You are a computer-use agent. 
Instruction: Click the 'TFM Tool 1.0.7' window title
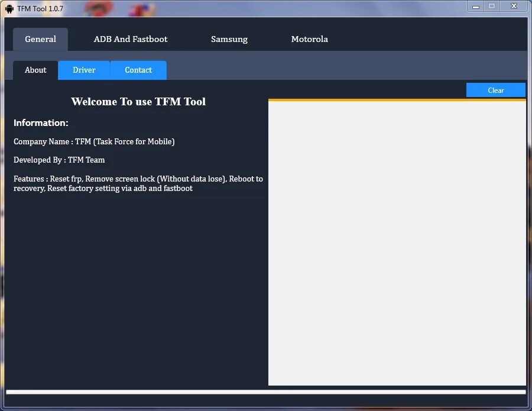click(x=40, y=9)
